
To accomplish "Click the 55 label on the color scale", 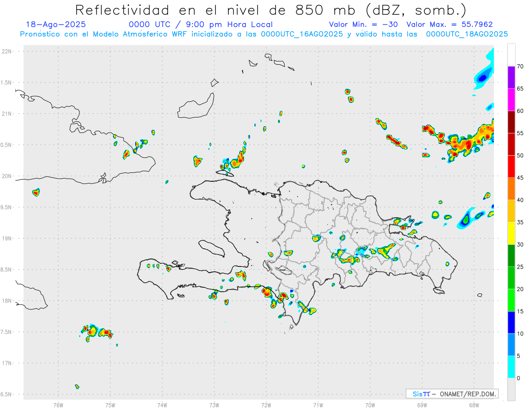I will pyautogui.click(x=520, y=133).
